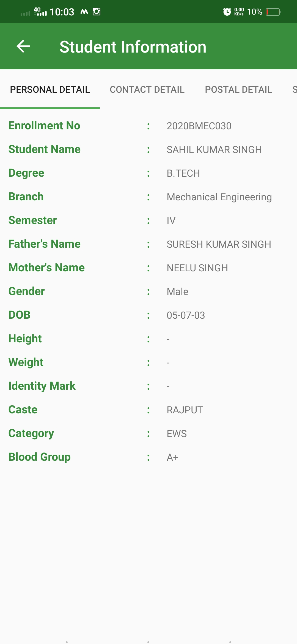The image size is (297, 644).
Task: Tap the alarm clock status icon
Action: pos(227,12)
